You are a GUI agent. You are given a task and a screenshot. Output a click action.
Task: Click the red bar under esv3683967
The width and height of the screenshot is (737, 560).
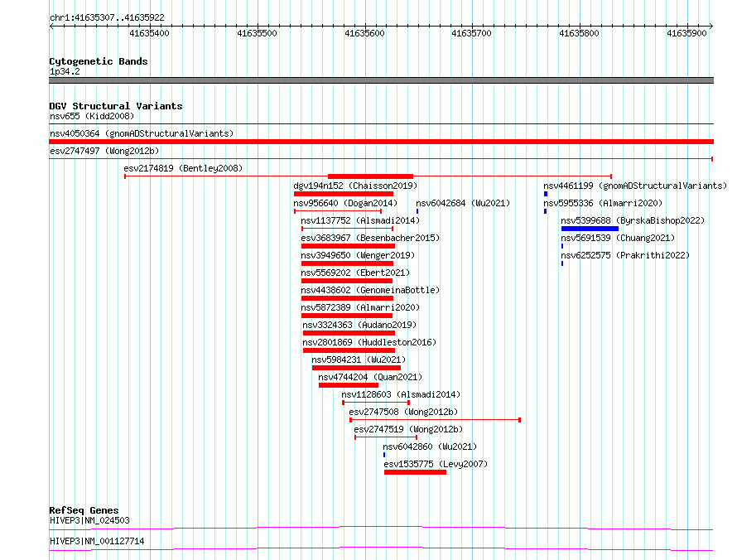[349, 246]
